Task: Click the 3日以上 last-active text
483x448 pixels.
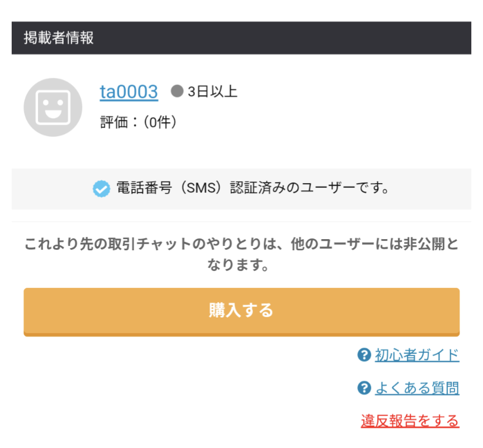Action: [213, 92]
